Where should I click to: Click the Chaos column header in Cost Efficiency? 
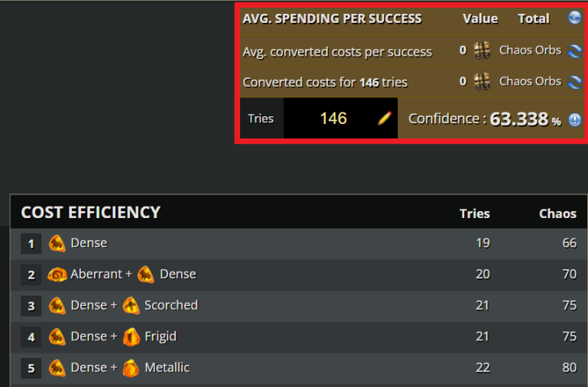557,213
